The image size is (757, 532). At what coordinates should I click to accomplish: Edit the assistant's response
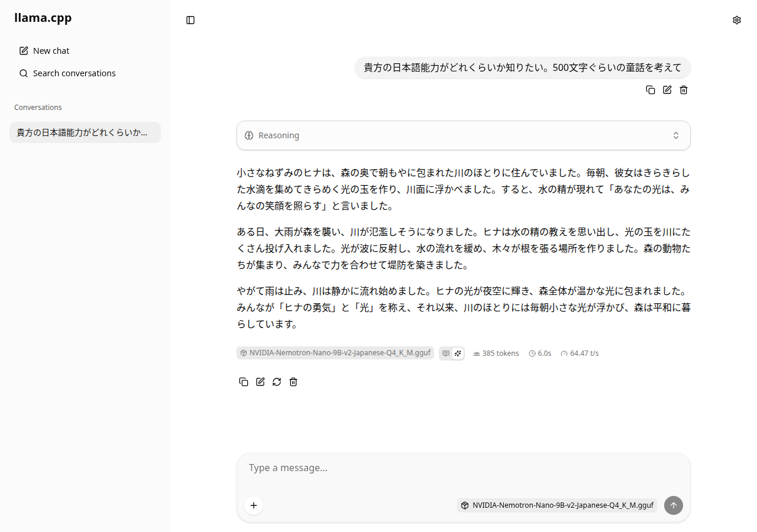coord(260,382)
